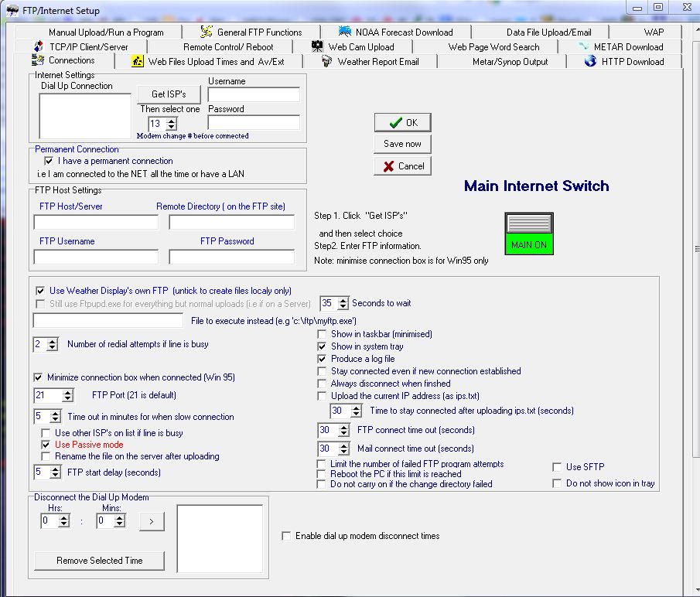Click the dial-up Password input field
This screenshot has width=700, height=597.
(x=254, y=122)
